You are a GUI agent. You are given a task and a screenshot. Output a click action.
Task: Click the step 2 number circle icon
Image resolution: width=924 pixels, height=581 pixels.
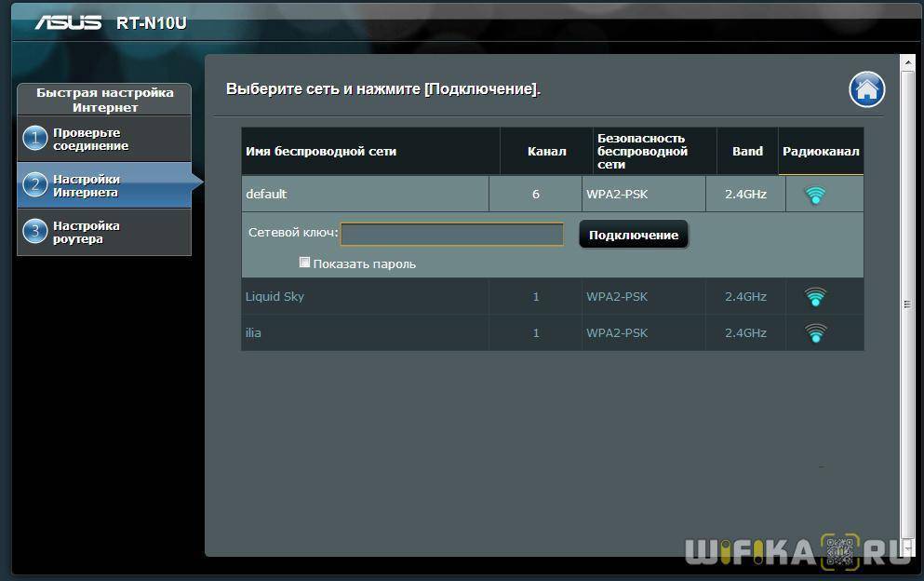[x=34, y=185]
